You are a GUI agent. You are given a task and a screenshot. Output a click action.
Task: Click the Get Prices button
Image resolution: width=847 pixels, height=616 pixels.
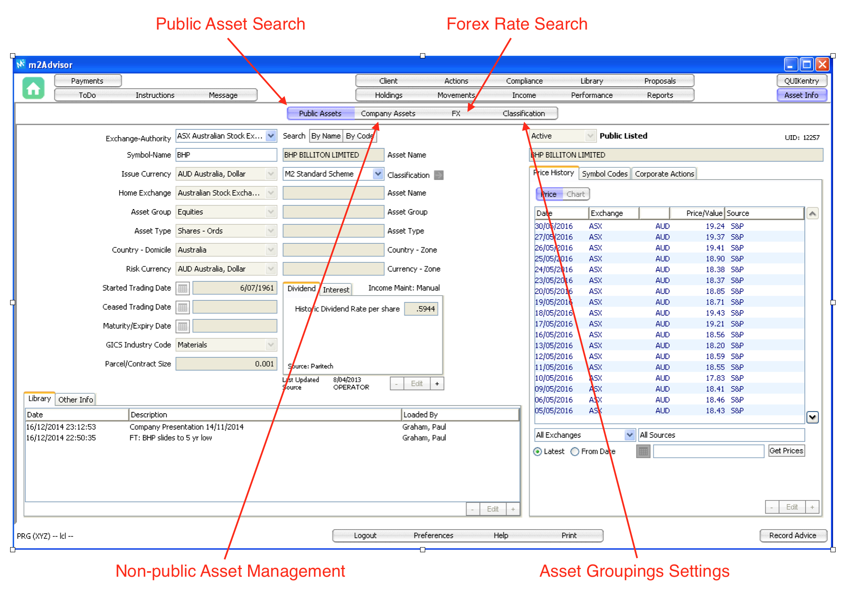click(x=786, y=451)
